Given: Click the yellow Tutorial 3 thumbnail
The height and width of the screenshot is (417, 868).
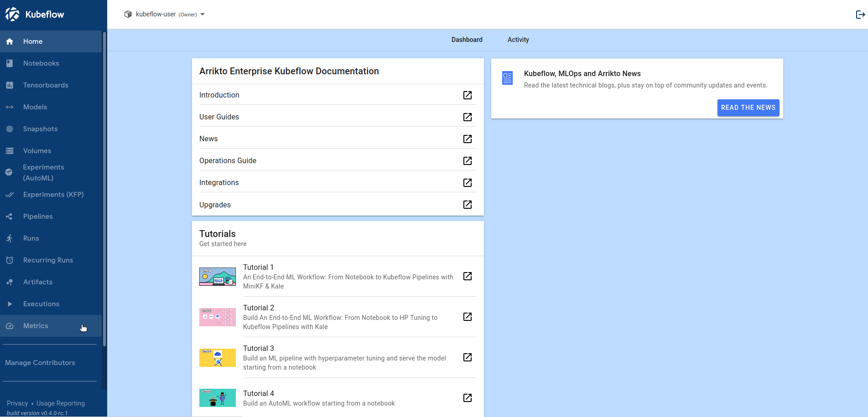Looking at the screenshot, I should (218, 358).
